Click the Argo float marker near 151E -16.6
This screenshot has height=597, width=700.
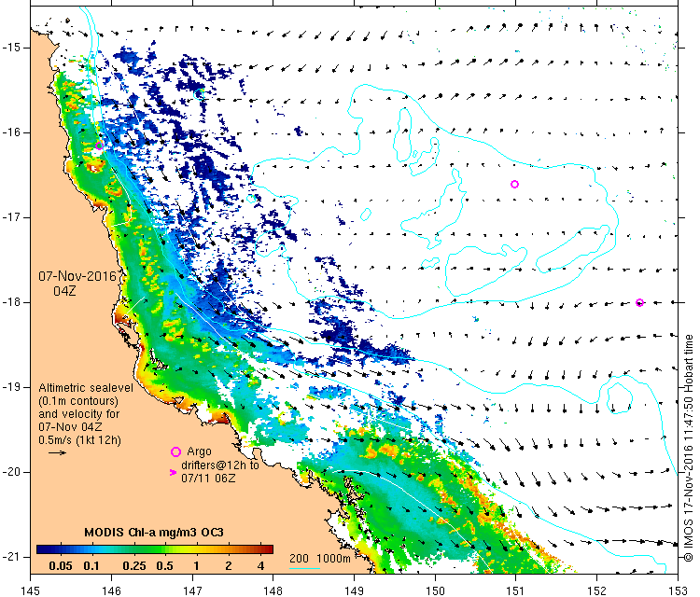(x=514, y=185)
